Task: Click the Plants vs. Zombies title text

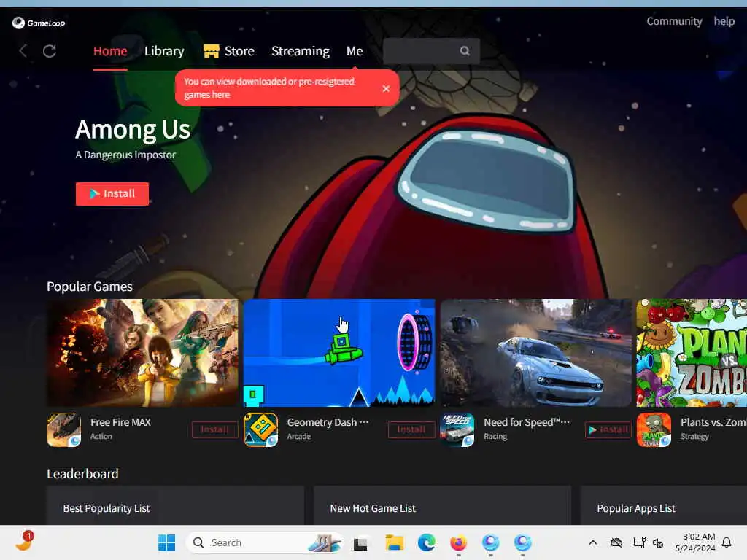Action: click(713, 422)
